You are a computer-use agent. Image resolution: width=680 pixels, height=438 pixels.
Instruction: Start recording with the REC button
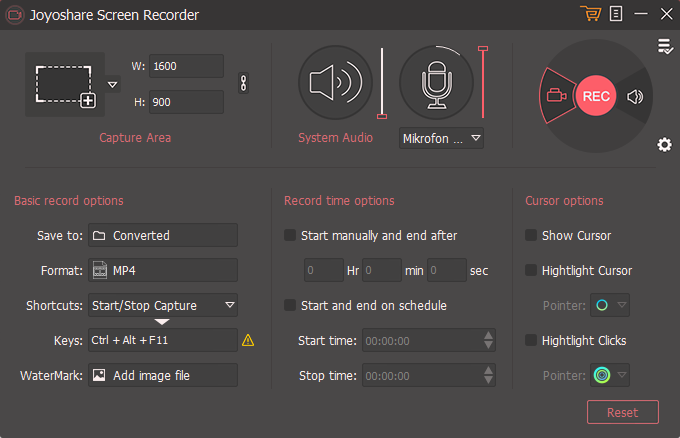point(596,96)
